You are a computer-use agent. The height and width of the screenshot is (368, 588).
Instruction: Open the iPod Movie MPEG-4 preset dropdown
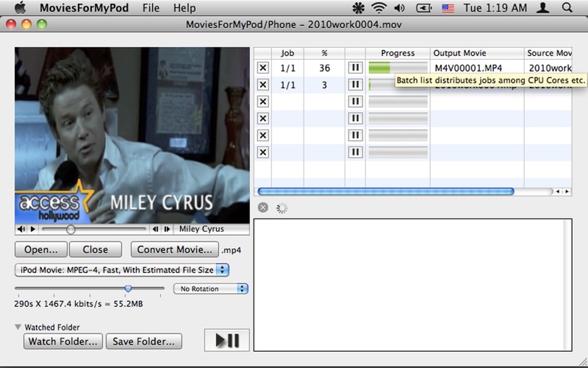[x=122, y=270]
